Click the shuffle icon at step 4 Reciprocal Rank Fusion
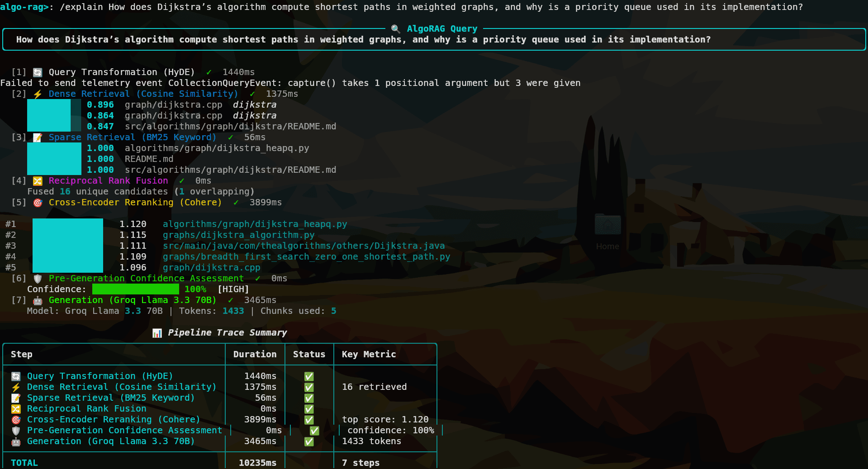The width and height of the screenshot is (868, 469). point(38,181)
